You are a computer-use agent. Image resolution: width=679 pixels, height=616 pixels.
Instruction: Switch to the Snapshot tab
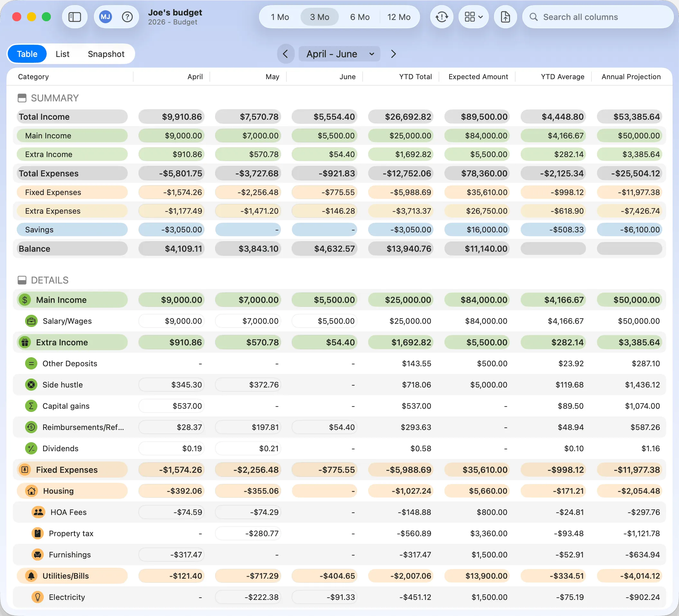pos(106,54)
